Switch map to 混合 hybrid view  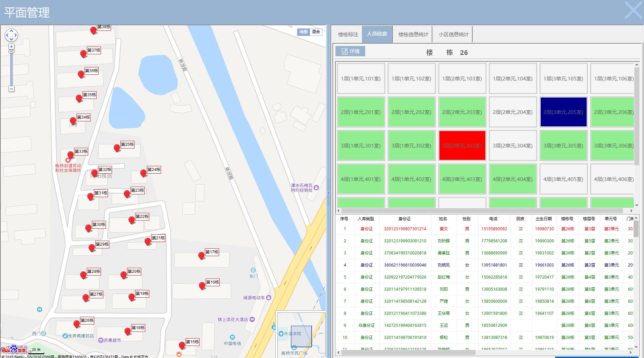point(316,32)
